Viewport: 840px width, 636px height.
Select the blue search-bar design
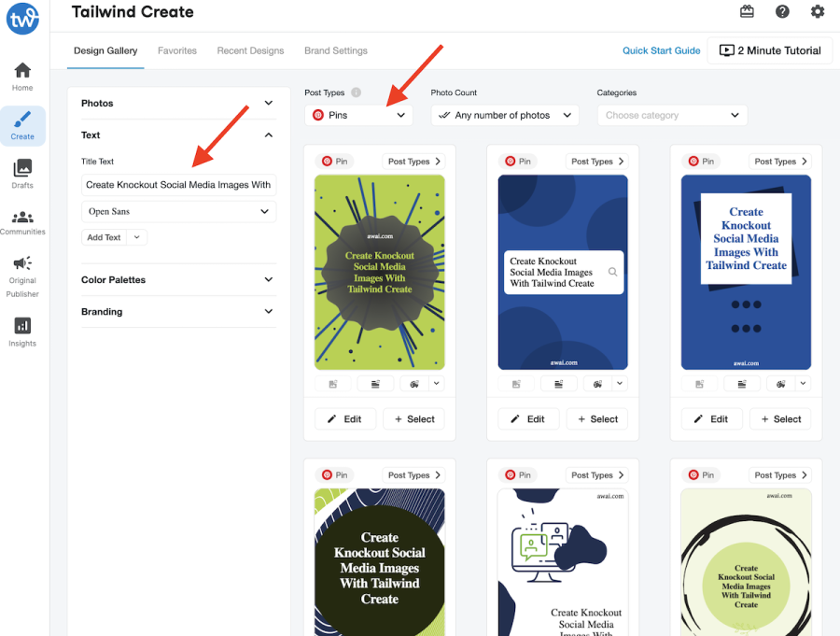596,418
